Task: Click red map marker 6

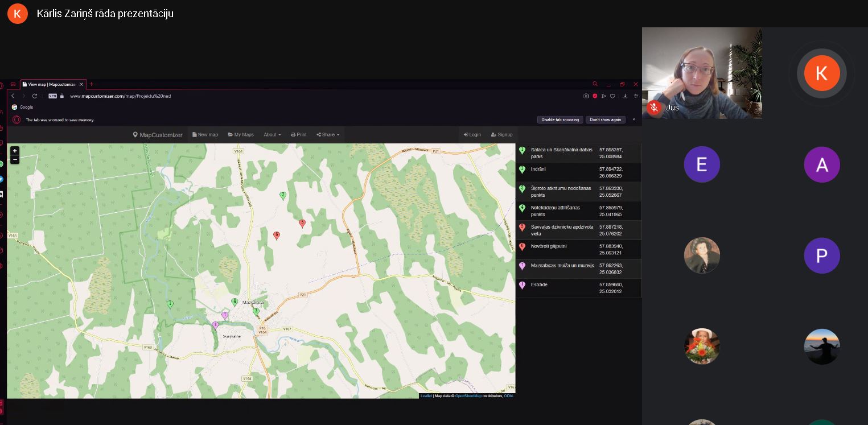Action: 277,236
